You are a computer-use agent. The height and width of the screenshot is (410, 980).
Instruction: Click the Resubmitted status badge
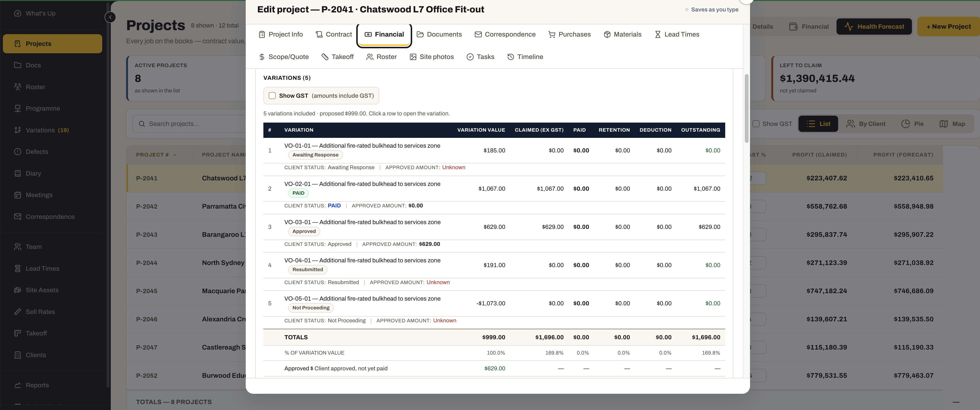click(x=308, y=270)
